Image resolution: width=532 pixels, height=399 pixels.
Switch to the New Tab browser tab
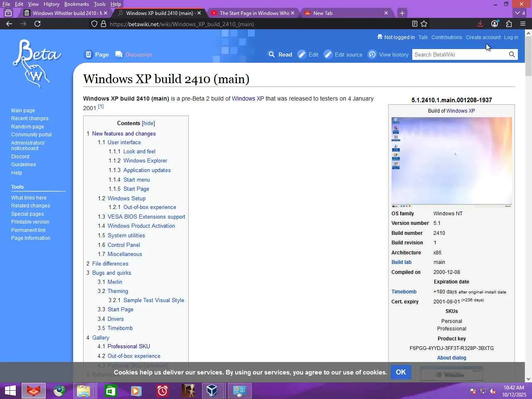click(346, 13)
